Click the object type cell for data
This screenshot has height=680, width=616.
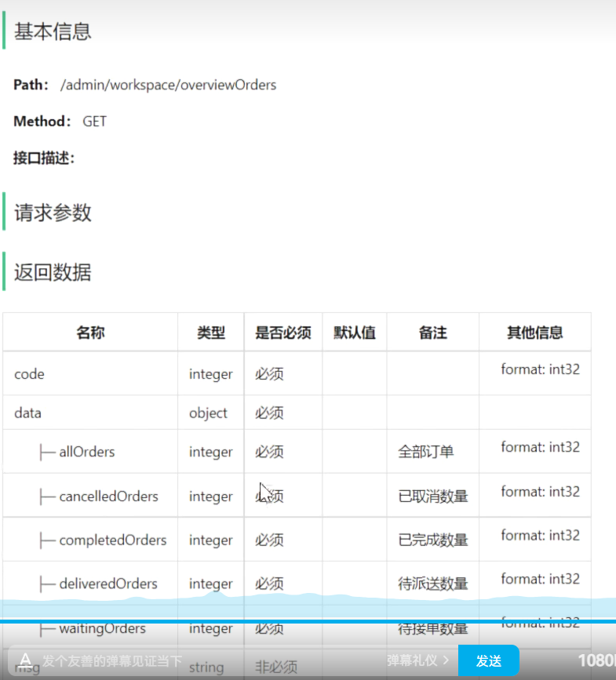(x=211, y=413)
